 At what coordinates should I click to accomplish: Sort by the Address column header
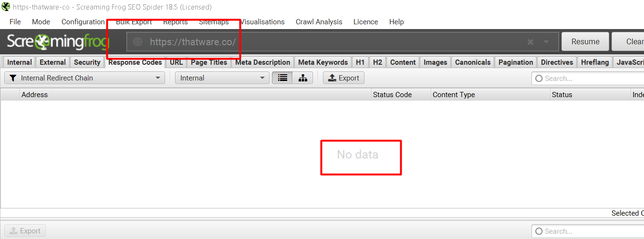tap(195, 95)
